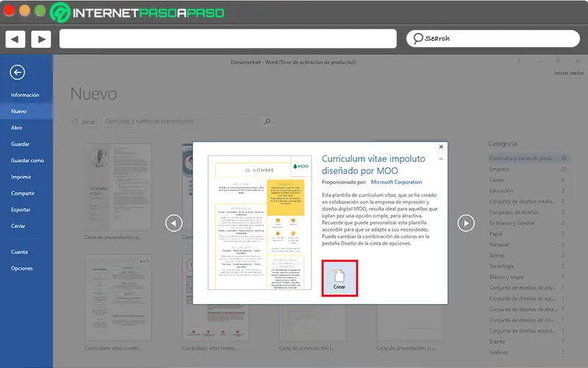The height and width of the screenshot is (368, 588).
Task: Click the browser address bar
Action: click(x=228, y=39)
